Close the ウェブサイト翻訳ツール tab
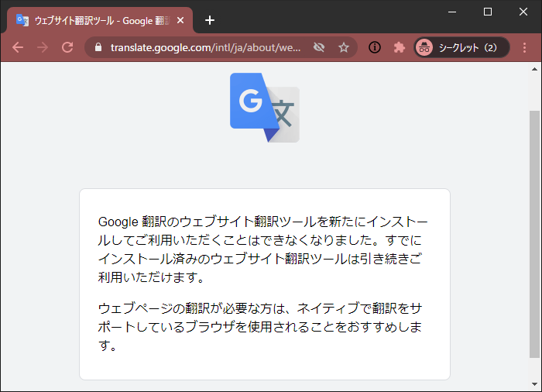The height and width of the screenshot is (392, 542). pyautogui.click(x=180, y=20)
